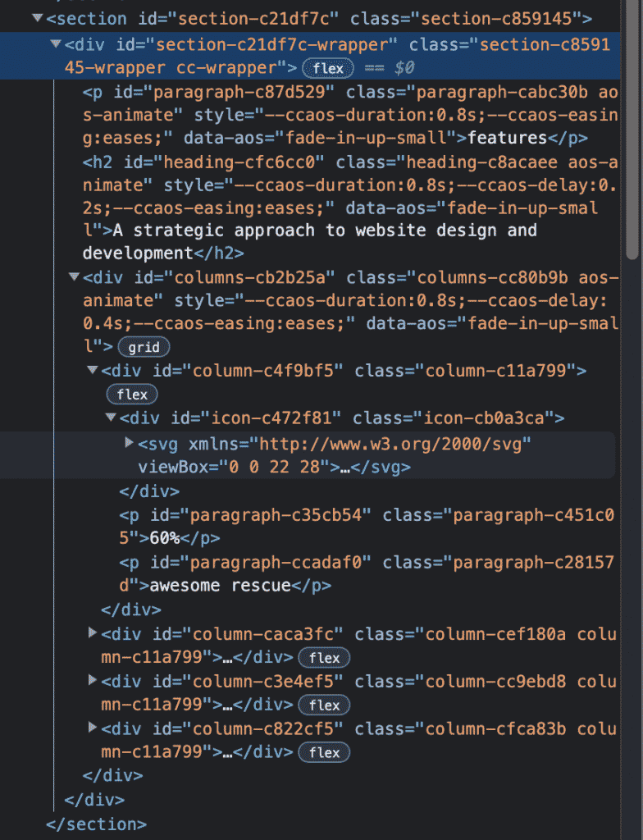Image resolution: width=643 pixels, height=840 pixels.
Task: Toggle flex badge on column-caca3fc row
Action: click(x=324, y=658)
